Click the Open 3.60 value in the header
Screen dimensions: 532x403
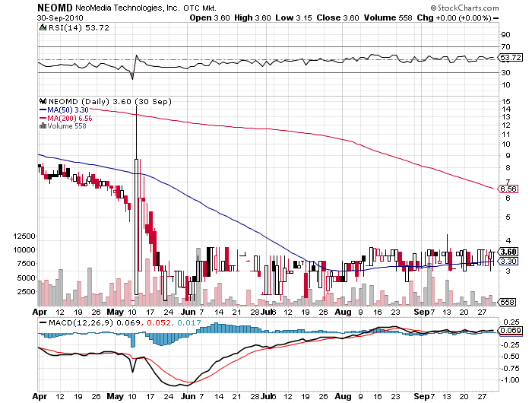pyautogui.click(x=210, y=17)
